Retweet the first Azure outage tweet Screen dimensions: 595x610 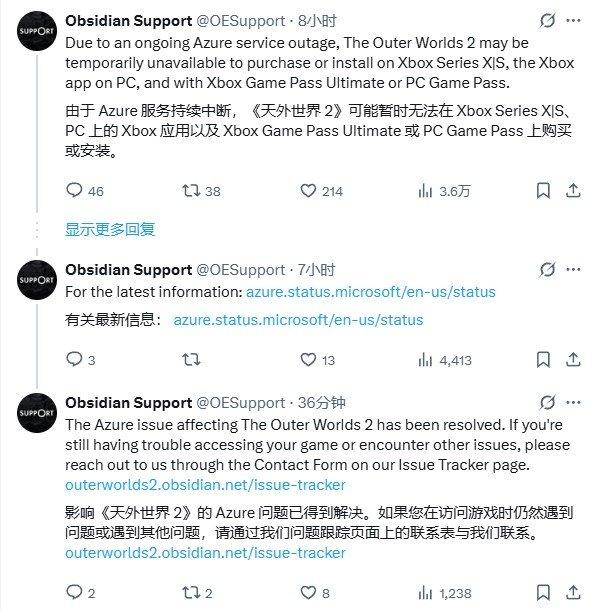coord(191,190)
